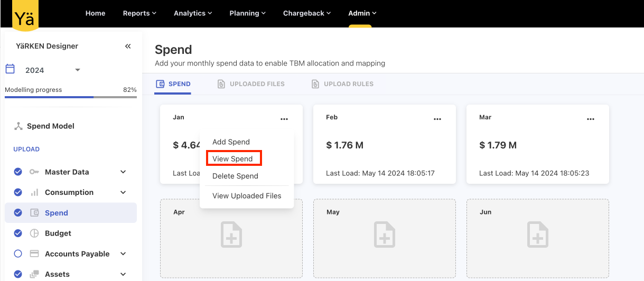Select View Spend from context menu

pos(232,158)
